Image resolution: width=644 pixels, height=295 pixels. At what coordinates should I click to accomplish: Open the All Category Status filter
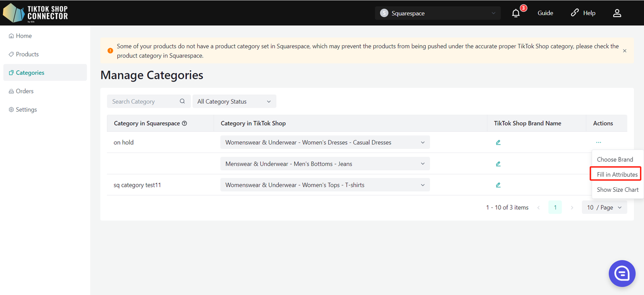pos(234,101)
